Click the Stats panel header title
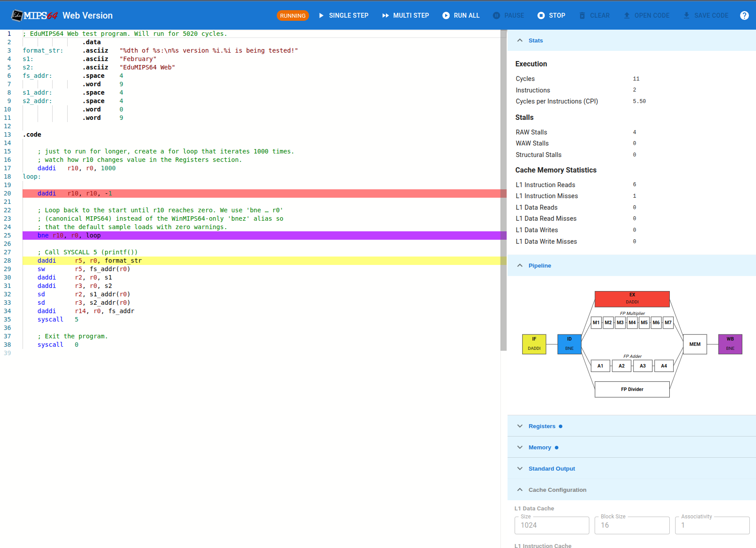 [x=535, y=40]
